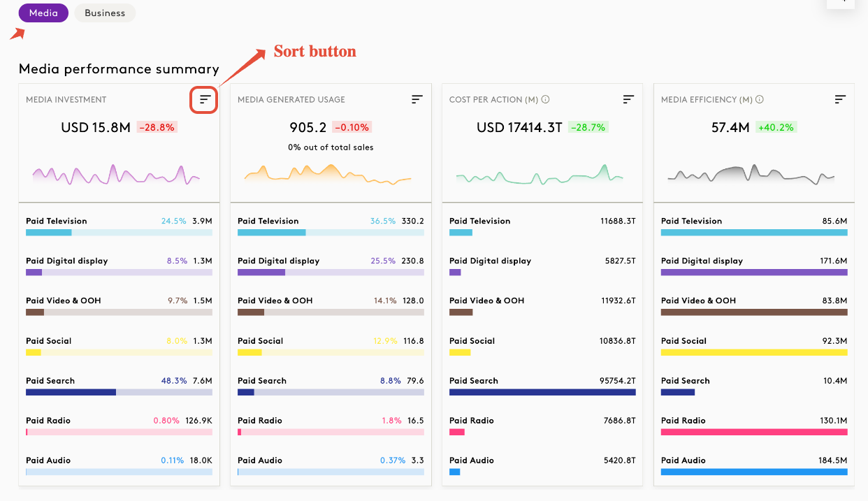This screenshot has width=868, height=501.
Task: Click the 18.0K Paid Audio investment
Action: (201, 460)
